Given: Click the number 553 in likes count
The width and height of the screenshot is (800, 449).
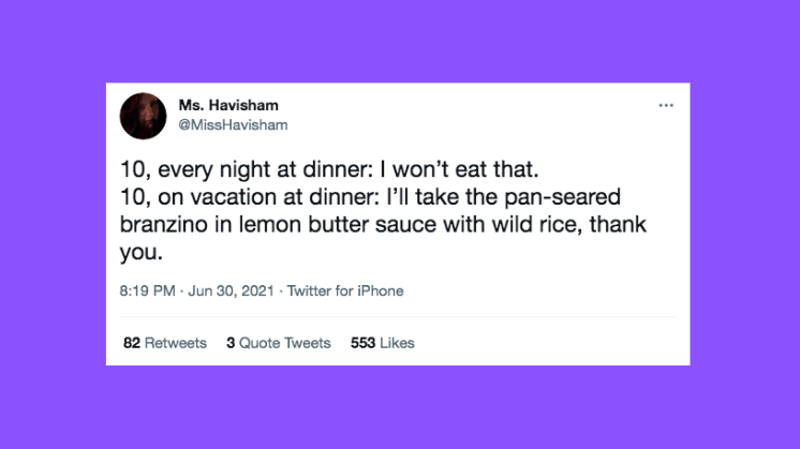Looking at the screenshot, I should coord(363,343).
